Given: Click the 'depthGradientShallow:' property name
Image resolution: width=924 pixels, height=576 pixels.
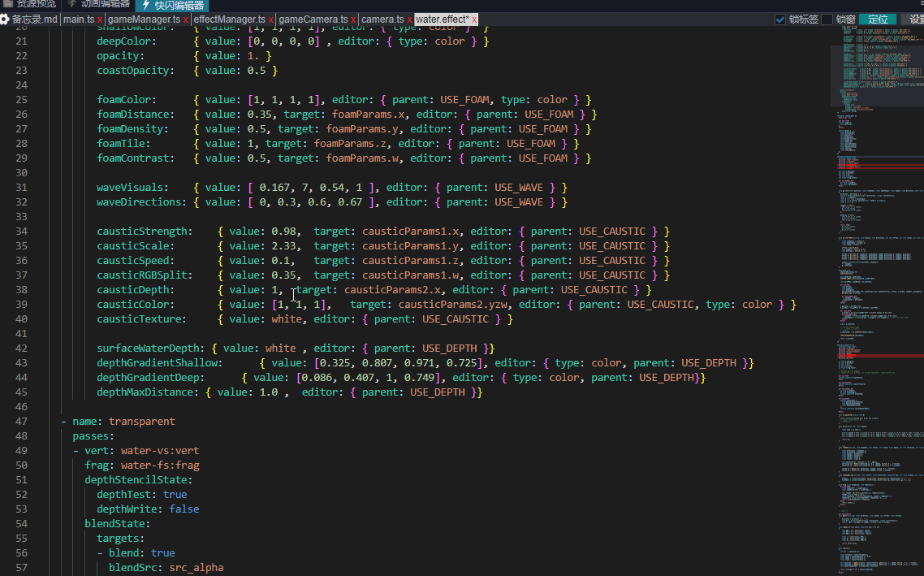Looking at the screenshot, I should coord(160,363).
